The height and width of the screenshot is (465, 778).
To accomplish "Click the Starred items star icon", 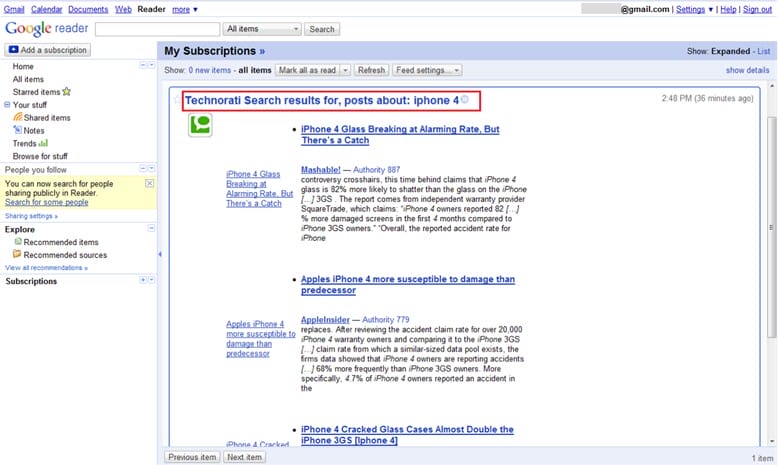I will 67,92.
